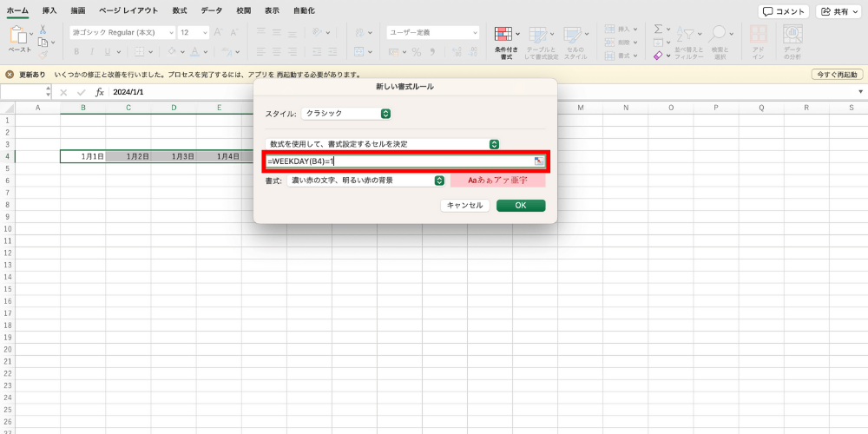Open the Conditional Formatting (条件付き書式) menu

[x=507, y=43]
